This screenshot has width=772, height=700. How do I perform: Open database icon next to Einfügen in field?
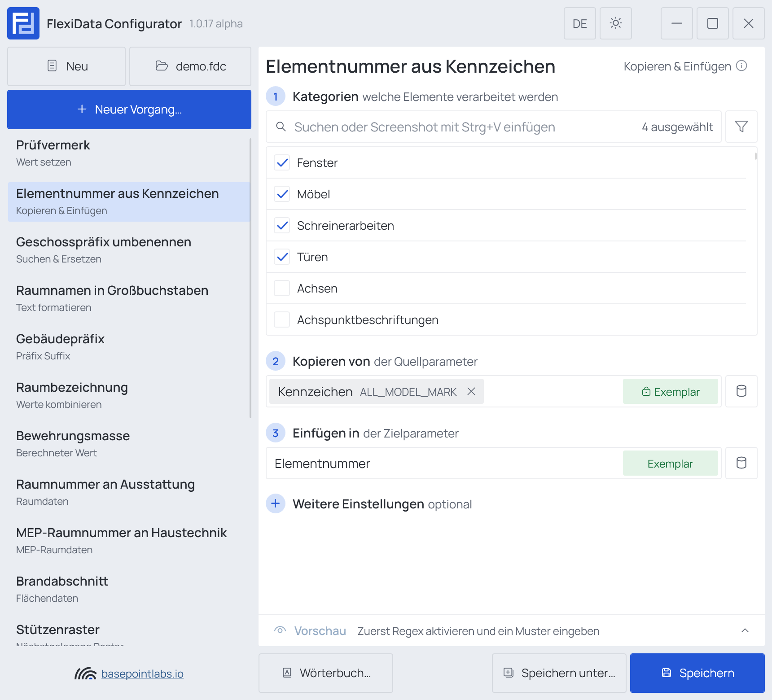[x=741, y=463]
